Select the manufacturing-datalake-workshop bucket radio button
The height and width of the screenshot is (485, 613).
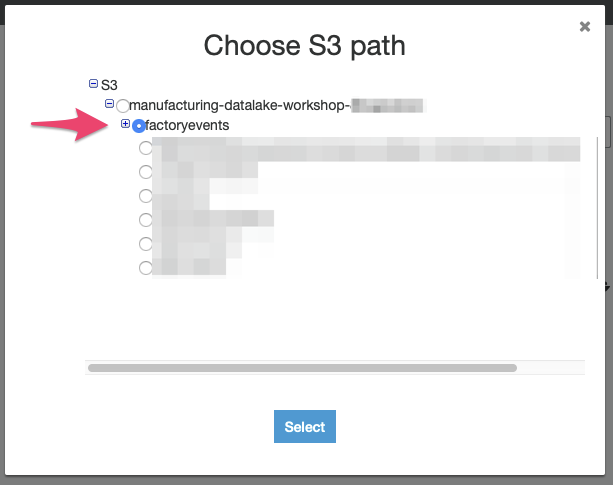(x=122, y=106)
